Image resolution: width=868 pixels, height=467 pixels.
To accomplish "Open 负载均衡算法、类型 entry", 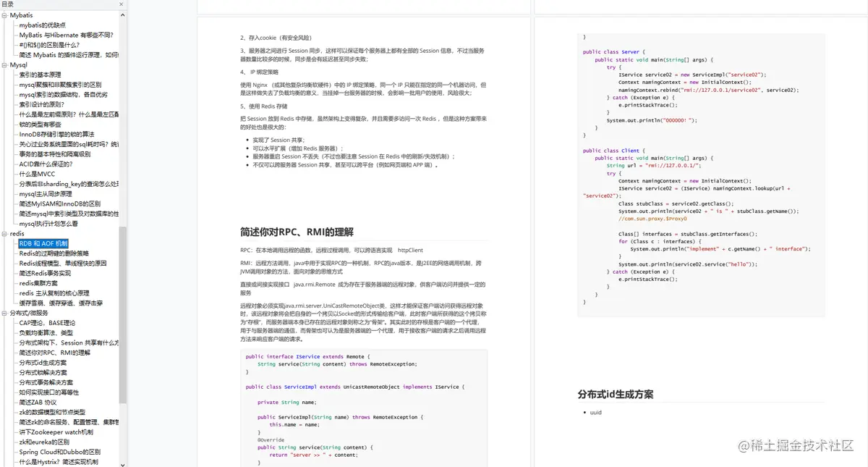I will point(46,333).
